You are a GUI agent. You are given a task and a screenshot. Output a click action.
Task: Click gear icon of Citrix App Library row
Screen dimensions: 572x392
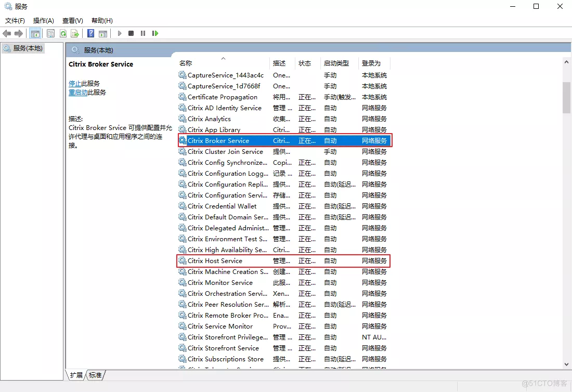point(183,129)
